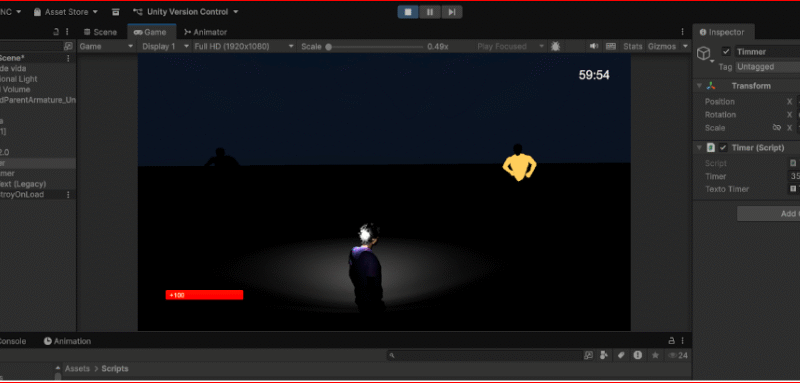
Task: Click the Scripts breadcrumb folder
Action: [x=115, y=369]
